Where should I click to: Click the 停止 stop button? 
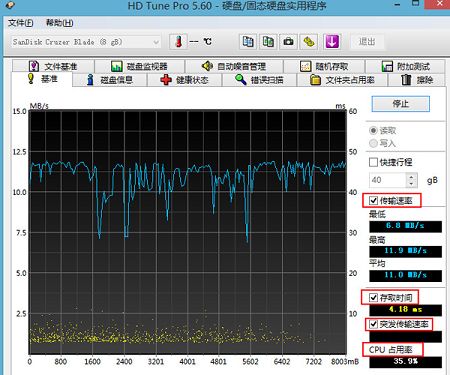tap(401, 104)
